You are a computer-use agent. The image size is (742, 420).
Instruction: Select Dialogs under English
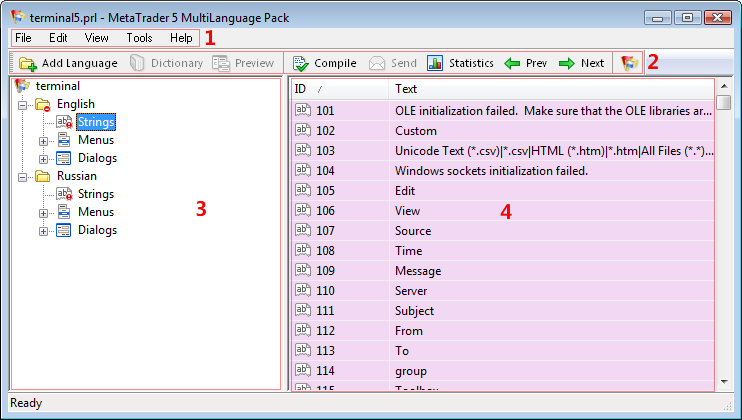[97, 158]
